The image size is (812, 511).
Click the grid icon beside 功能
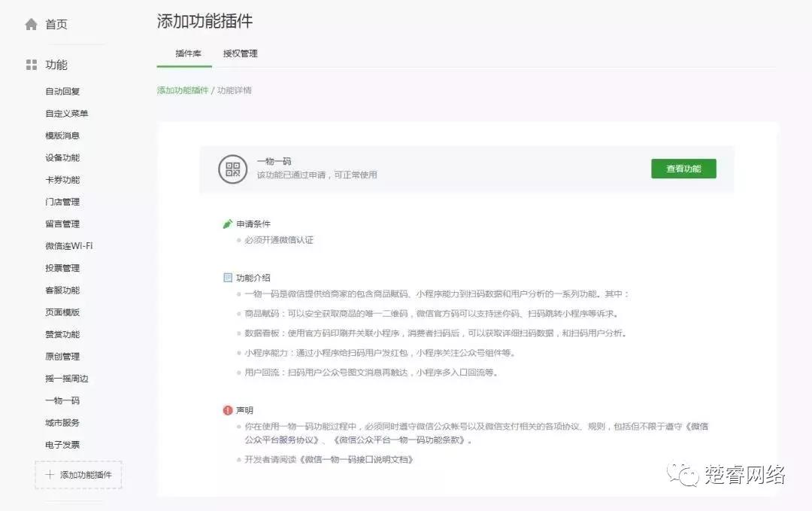point(32,65)
